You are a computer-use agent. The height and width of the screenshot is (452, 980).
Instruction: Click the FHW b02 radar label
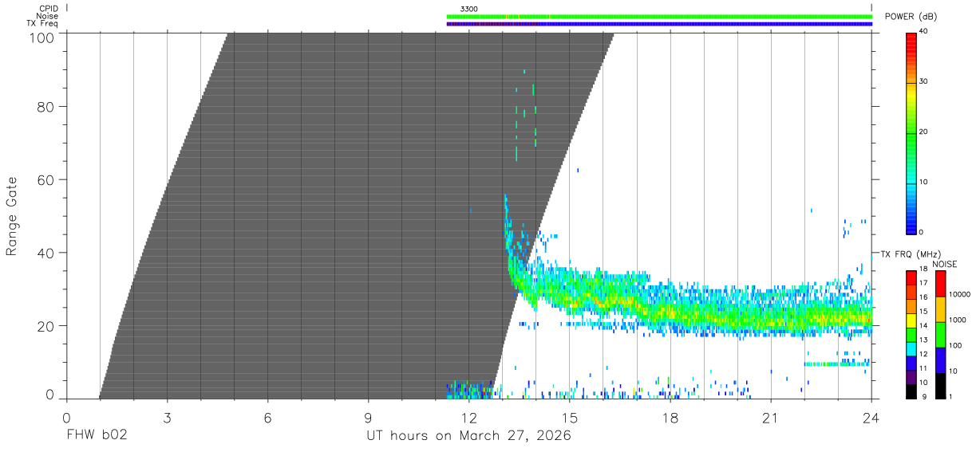[96, 436]
